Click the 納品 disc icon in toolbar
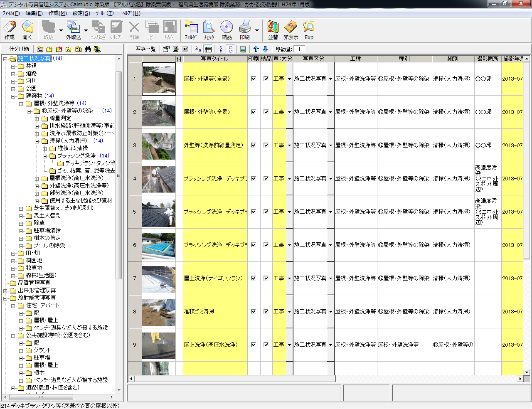 (x=227, y=30)
